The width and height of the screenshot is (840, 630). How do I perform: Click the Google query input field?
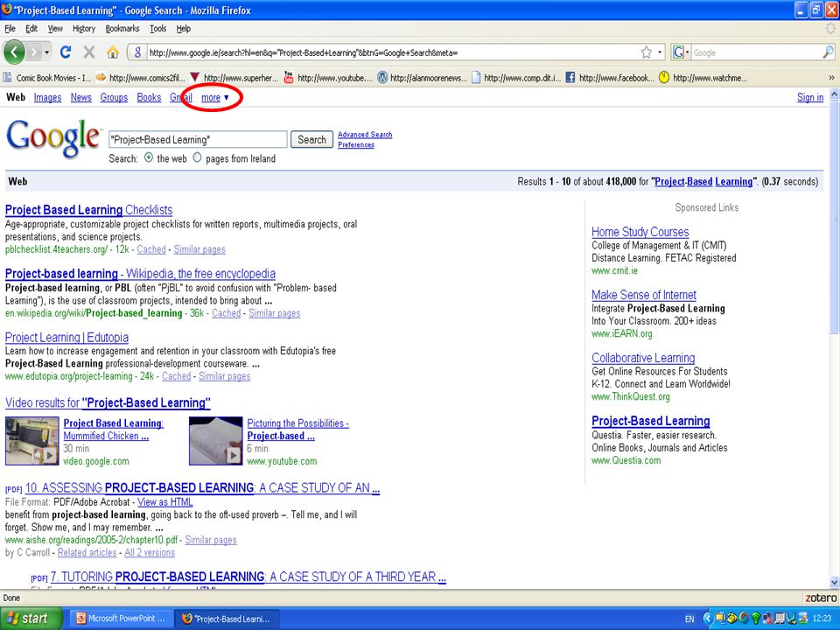click(x=198, y=140)
